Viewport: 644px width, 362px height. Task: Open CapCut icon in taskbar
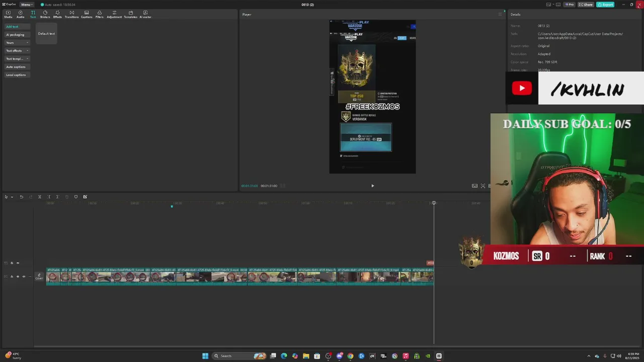point(439,356)
